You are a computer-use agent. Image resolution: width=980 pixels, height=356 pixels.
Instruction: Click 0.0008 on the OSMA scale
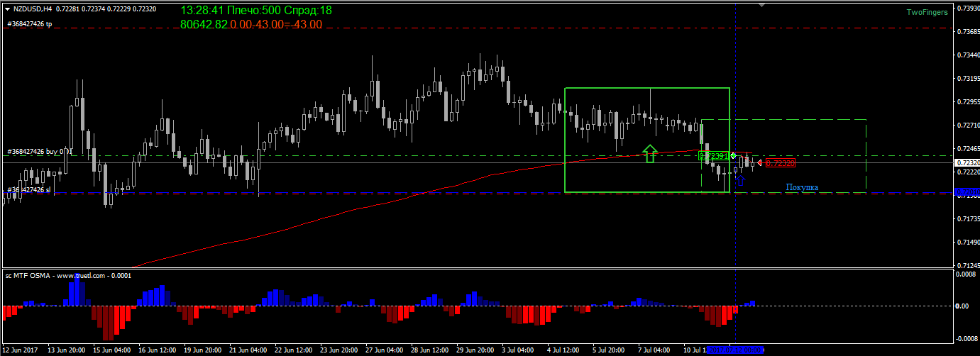(x=966, y=274)
